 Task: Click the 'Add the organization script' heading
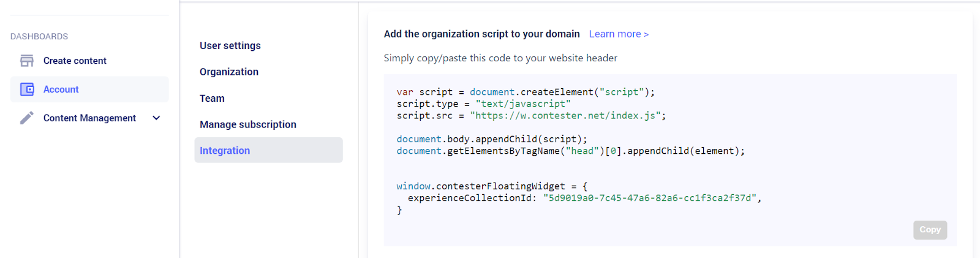tap(481, 34)
